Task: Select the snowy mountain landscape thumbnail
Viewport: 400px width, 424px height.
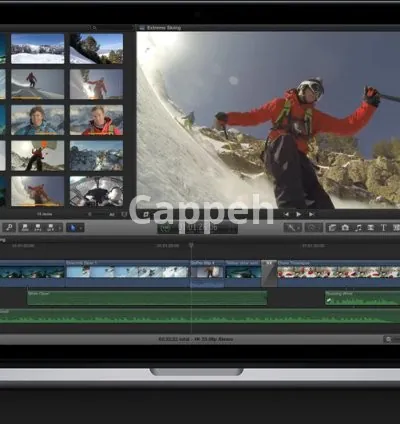Action: pyautogui.click(x=38, y=49)
